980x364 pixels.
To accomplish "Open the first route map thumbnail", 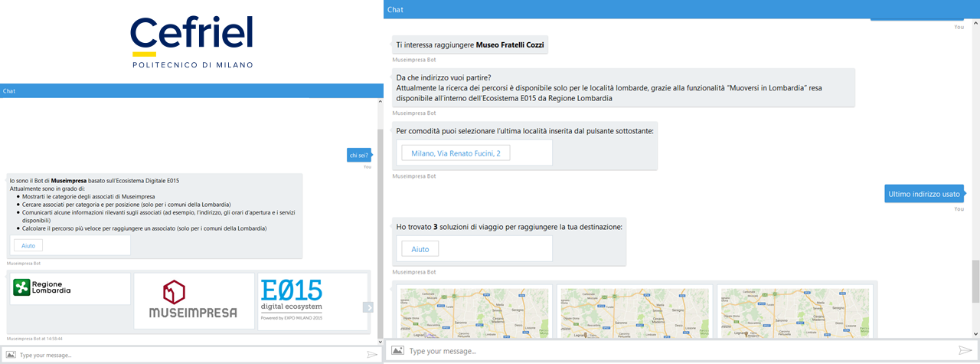I will (474, 312).
